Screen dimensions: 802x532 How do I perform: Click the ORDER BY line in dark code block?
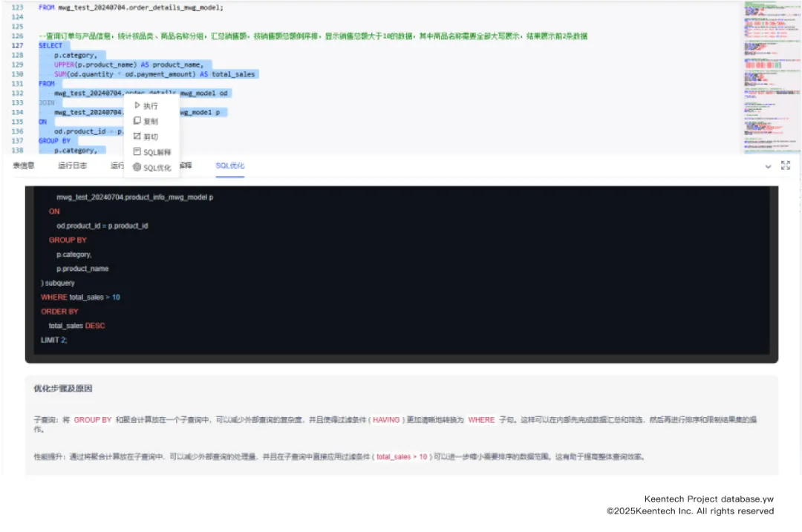59,312
